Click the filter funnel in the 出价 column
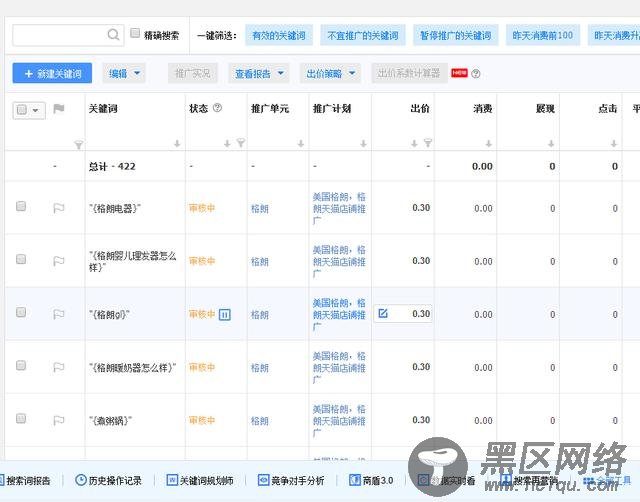The height and width of the screenshot is (502, 640). pos(428,143)
